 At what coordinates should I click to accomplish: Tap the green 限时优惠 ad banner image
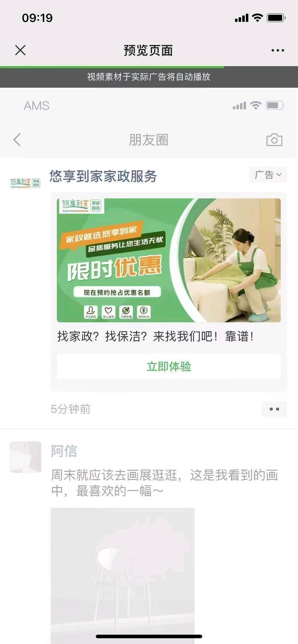(169, 260)
